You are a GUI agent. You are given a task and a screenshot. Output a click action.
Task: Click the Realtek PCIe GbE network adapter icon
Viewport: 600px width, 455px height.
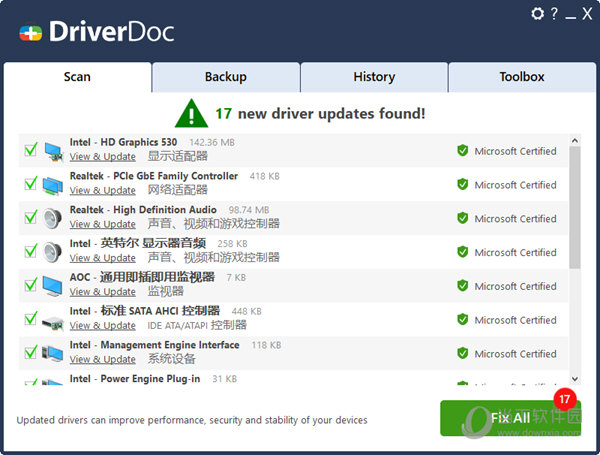pos(53,185)
